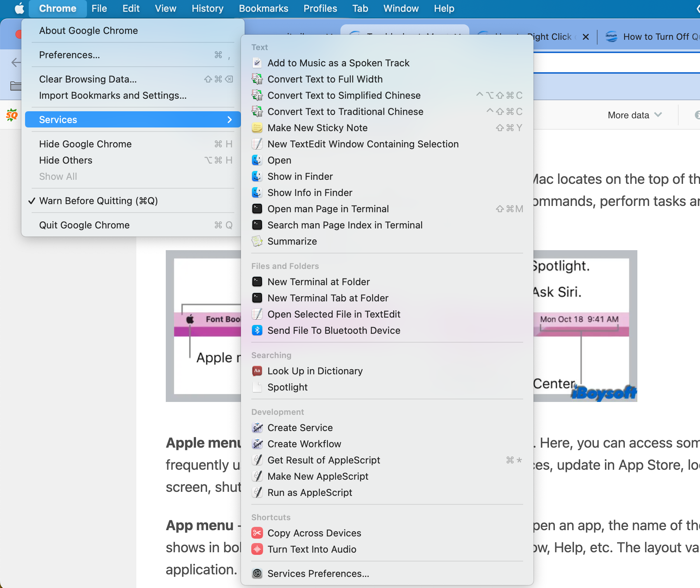Open the More data dropdown in Chrome
This screenshot has height=588, width=700.
tap(634, 115)
